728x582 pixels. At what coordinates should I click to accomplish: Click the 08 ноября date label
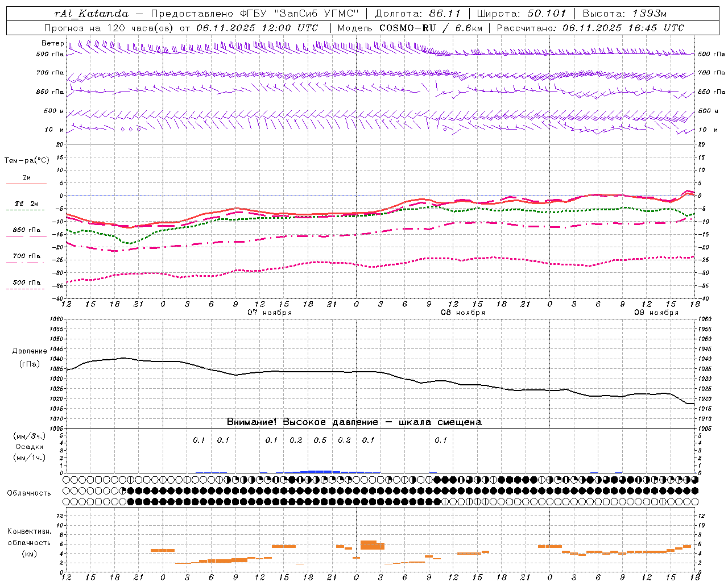click(463, 313)
